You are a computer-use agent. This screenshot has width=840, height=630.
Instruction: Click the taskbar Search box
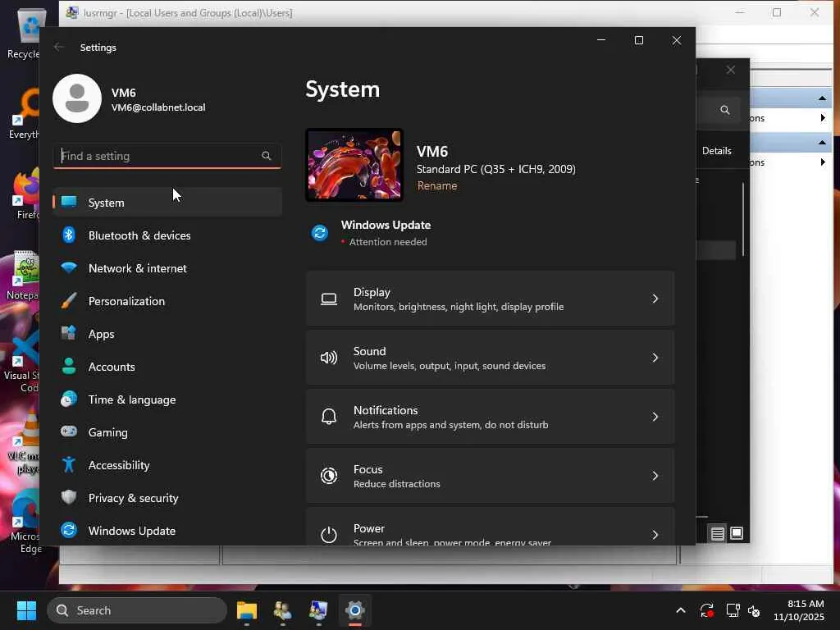137,610
